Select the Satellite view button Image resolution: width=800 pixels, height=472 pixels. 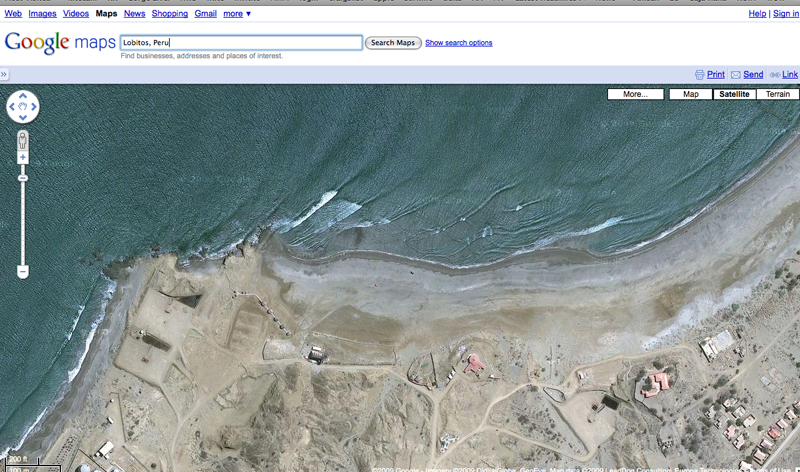tap(733, 94)
